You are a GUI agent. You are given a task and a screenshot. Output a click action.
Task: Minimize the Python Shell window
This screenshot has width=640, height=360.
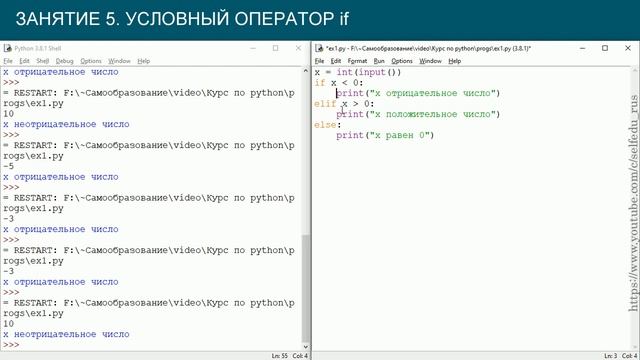(x=253, y=48)
